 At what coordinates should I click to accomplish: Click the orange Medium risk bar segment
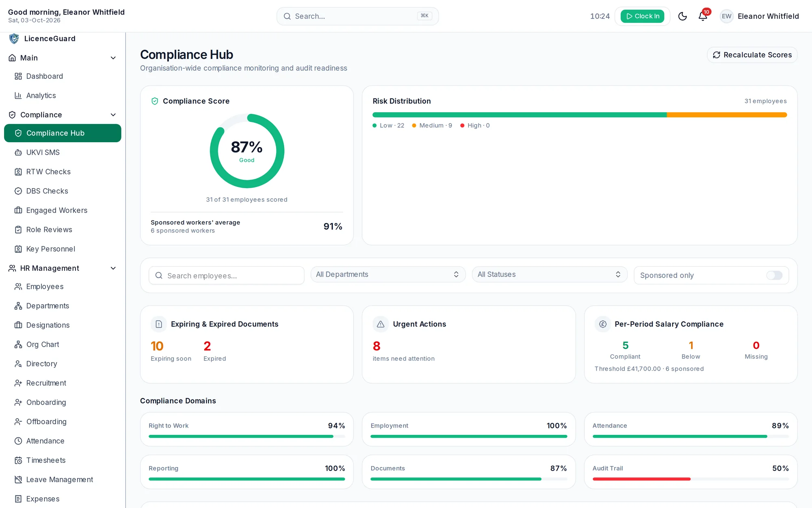point(727,115)
